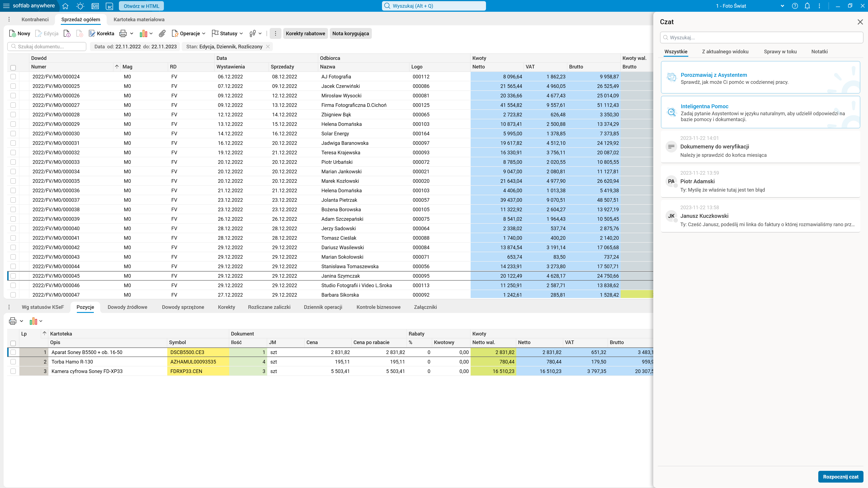Open the notifications bell icon
The height and width of the screenshot is (488, 868).
coord(807,6)
